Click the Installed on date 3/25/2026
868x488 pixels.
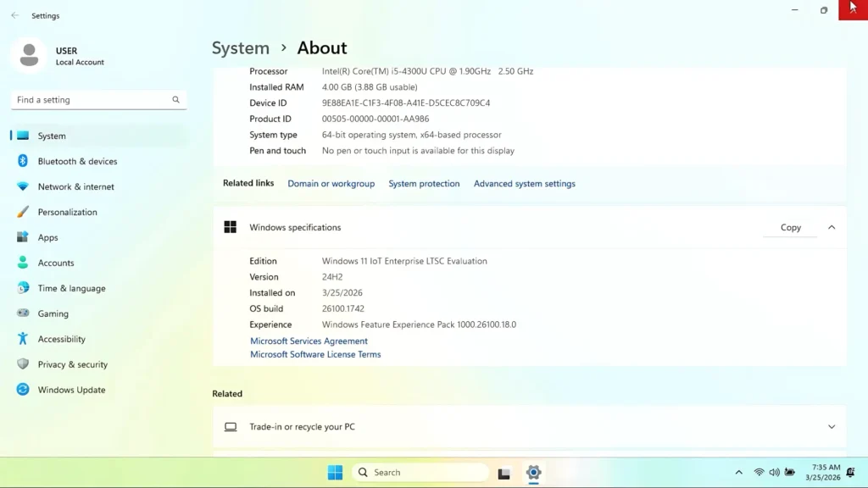pos(342,292)
